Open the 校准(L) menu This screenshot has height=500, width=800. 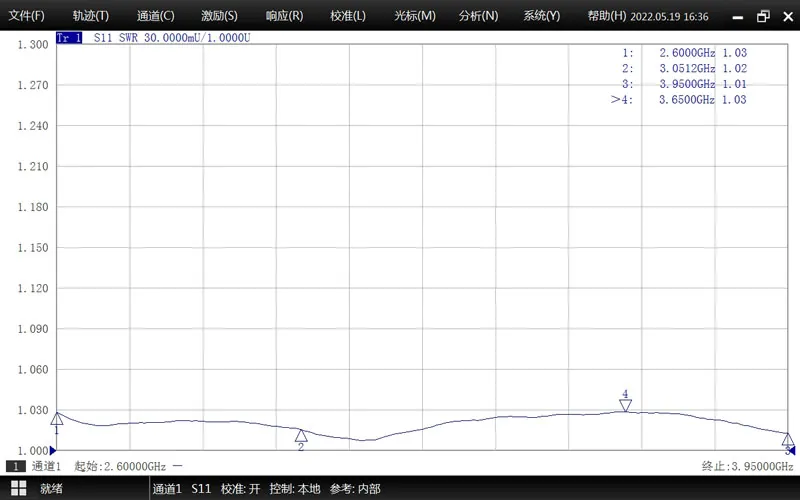(x=348, y=16)
